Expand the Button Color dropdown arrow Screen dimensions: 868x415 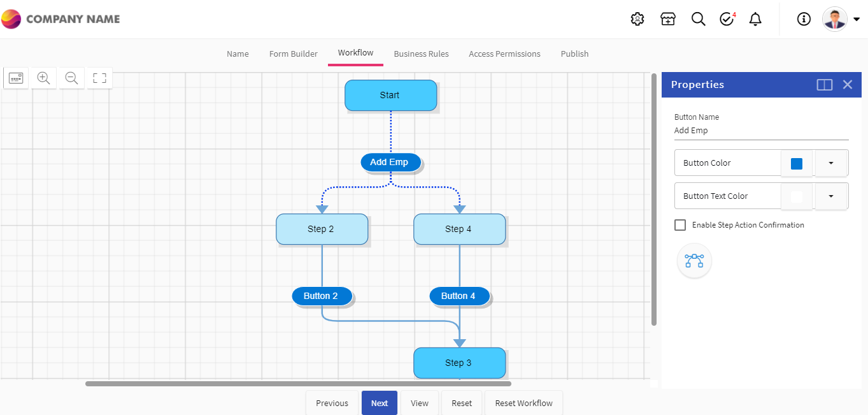831,163
